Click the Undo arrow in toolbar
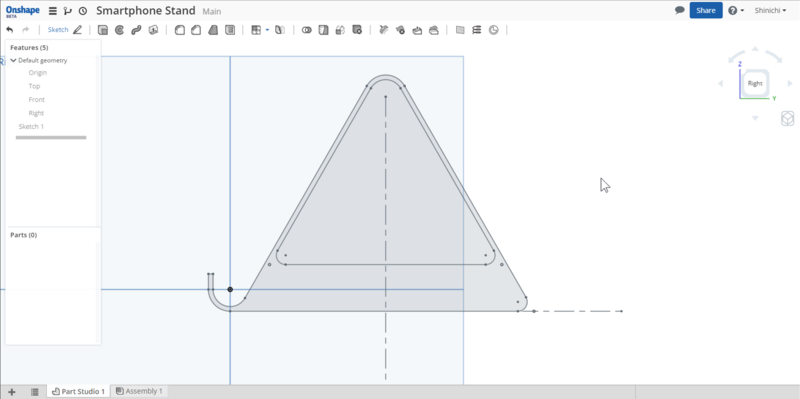 10,30
